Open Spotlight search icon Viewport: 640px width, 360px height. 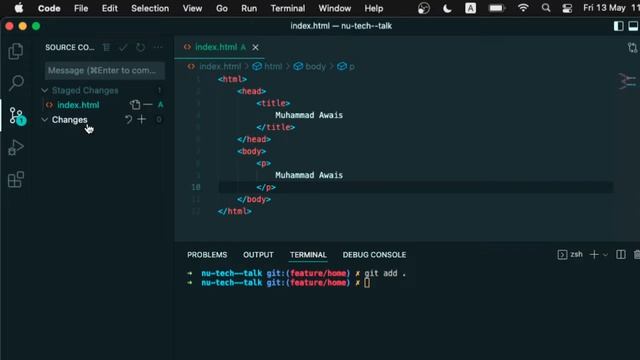(x=546, y=8)
